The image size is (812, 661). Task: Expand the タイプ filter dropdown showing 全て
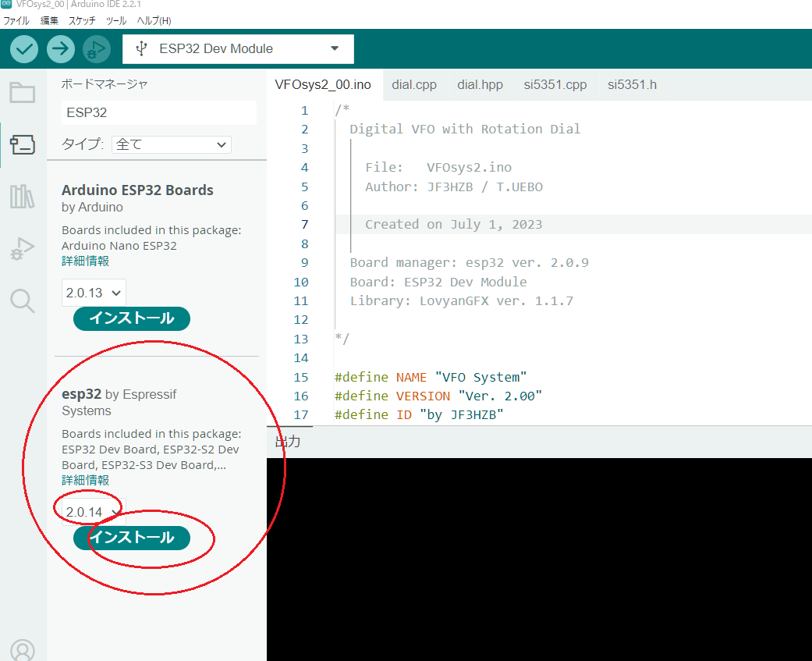point(172,144)
